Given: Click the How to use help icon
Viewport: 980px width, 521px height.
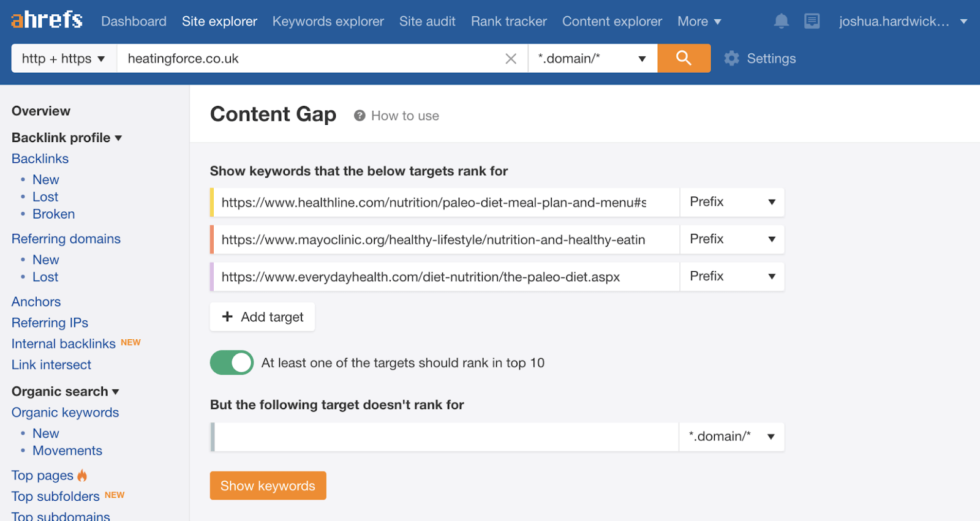Looking at the screenshot, I should pos(360,116).
